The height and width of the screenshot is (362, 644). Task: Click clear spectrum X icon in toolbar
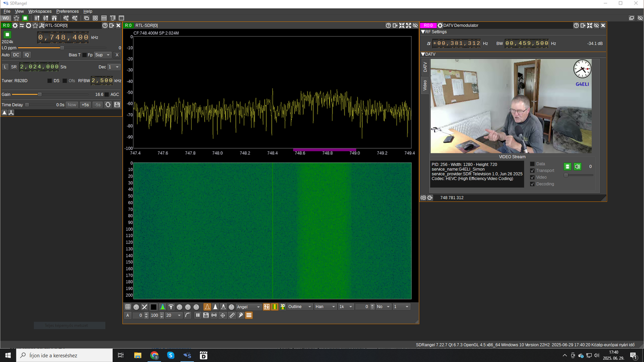pyautogui.click(x=144, y=307)
